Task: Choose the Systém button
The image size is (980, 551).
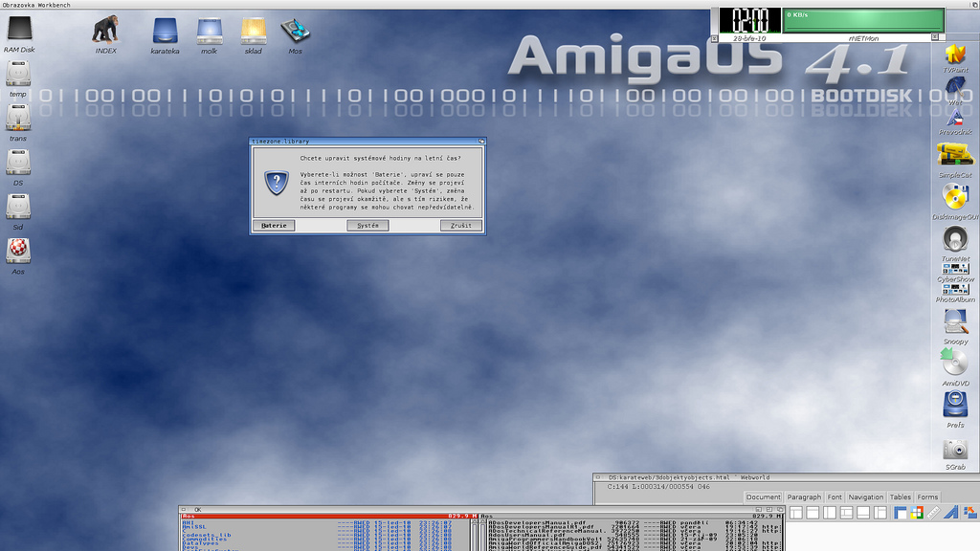Action: (x=367, y=226)
